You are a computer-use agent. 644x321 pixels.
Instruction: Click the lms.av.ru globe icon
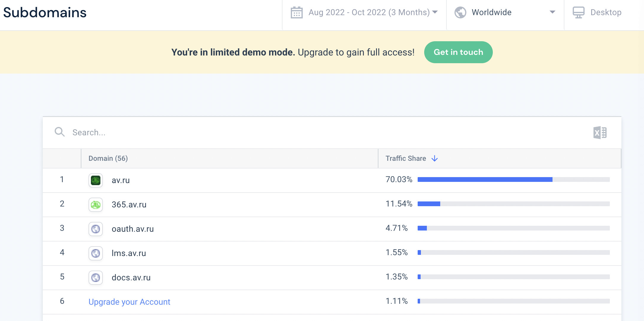pyautogui.click(x=96, y=253)
